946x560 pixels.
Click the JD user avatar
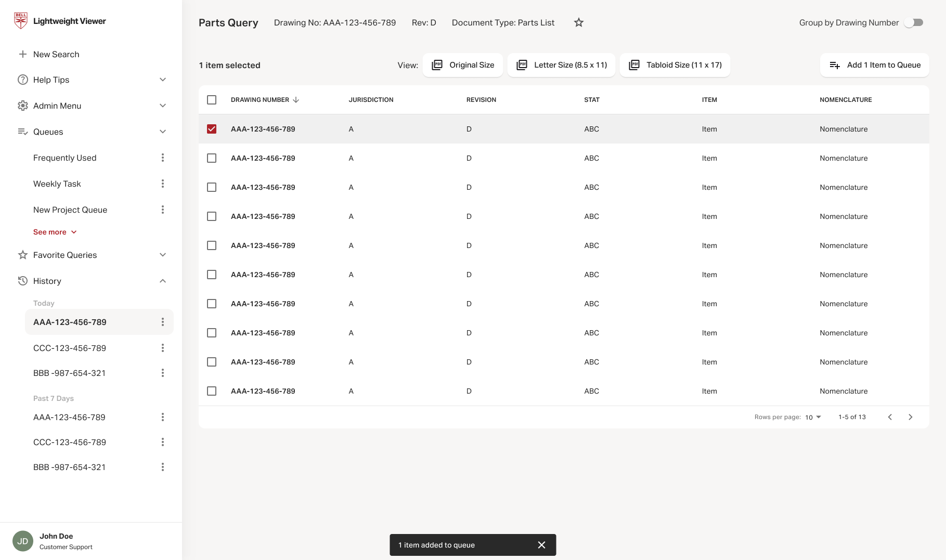pyautogui.click(x=23, y=541)
